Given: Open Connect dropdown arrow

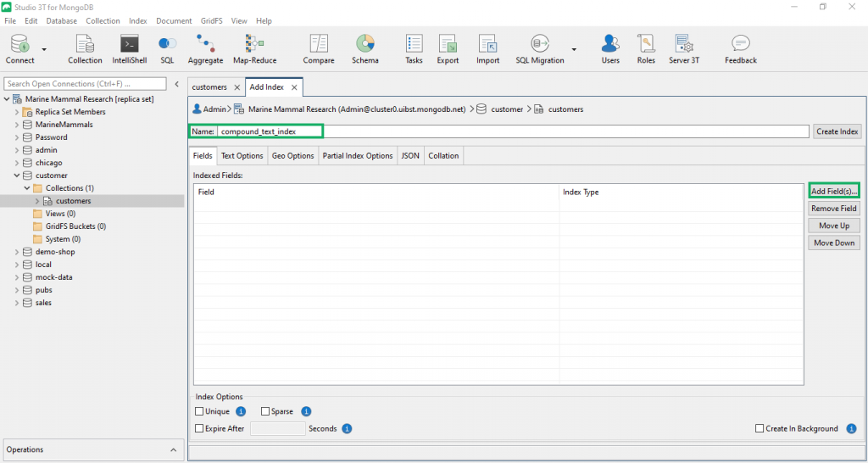Looking at the screenshot, I should (44, 50).
